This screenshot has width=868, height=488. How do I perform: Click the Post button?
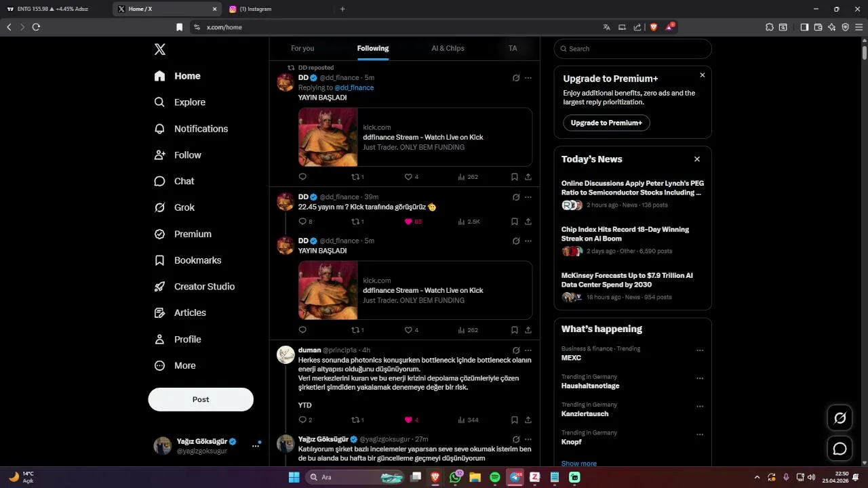point(201,399)
